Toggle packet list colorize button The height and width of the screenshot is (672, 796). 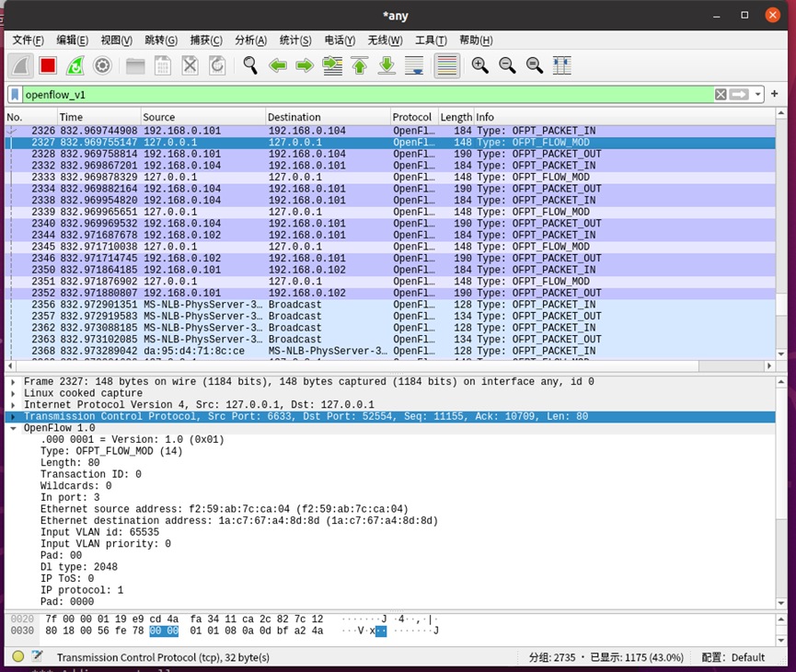446,65
